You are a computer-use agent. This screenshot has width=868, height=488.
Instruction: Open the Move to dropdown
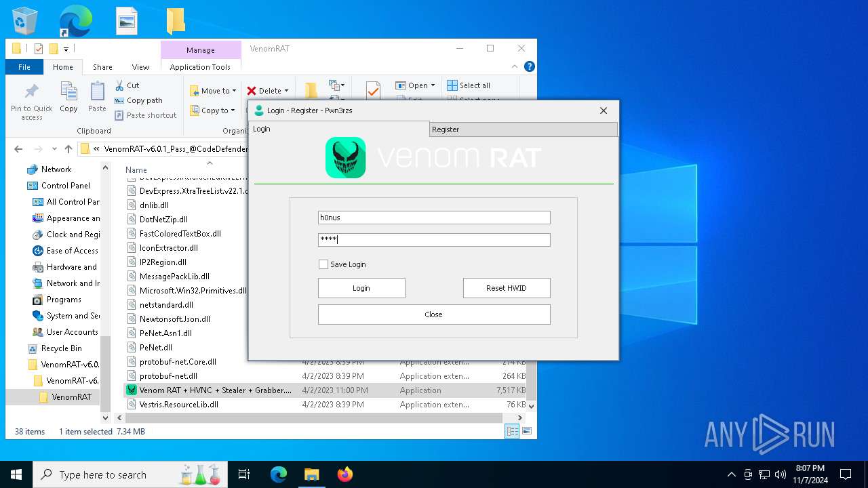[213, 91]
